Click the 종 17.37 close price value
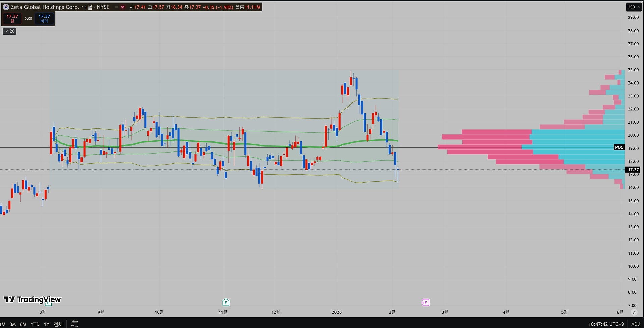The image size is (644, 328). tap(193, 7)
